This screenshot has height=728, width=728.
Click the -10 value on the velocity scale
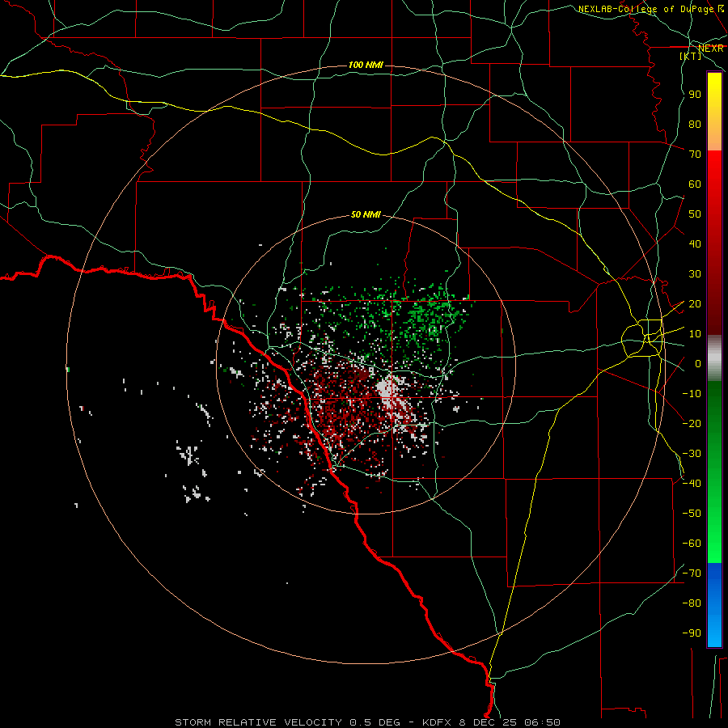(692, 394)
